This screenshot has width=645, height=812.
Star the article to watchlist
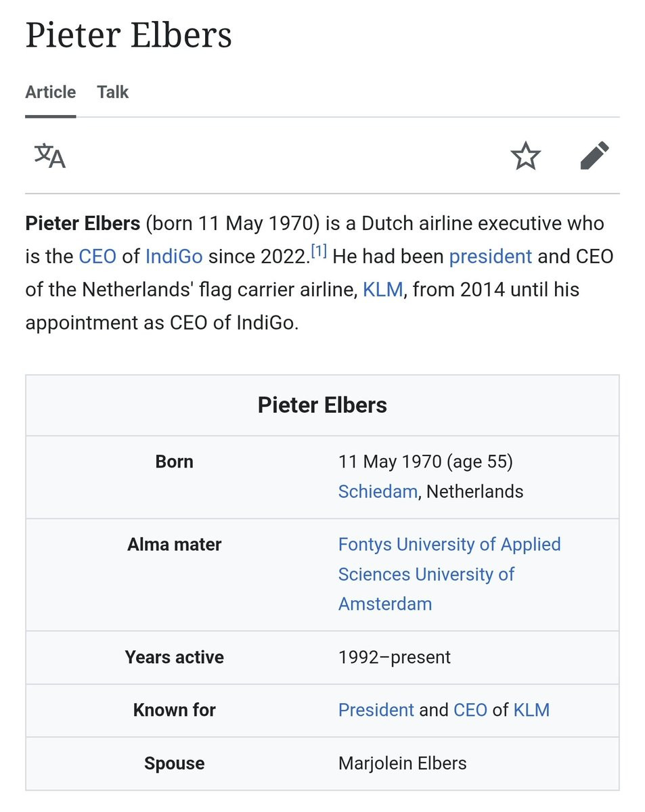(525, 156)
